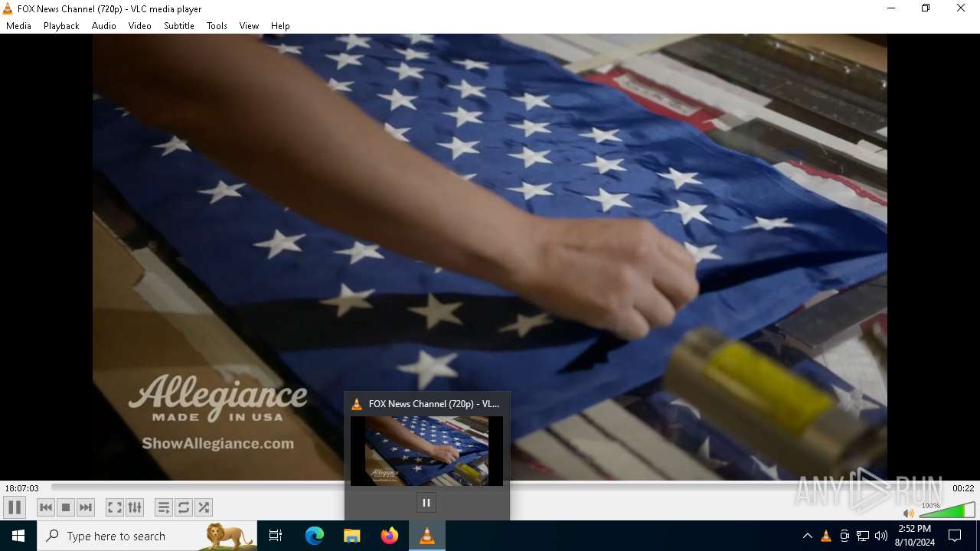Show hidden system tray icons
The height and width of the screenshot is (551, 980).
[807, 536]
